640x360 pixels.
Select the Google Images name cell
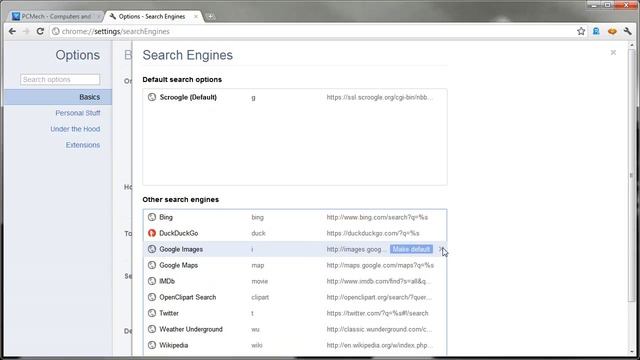tap(181, 249)
